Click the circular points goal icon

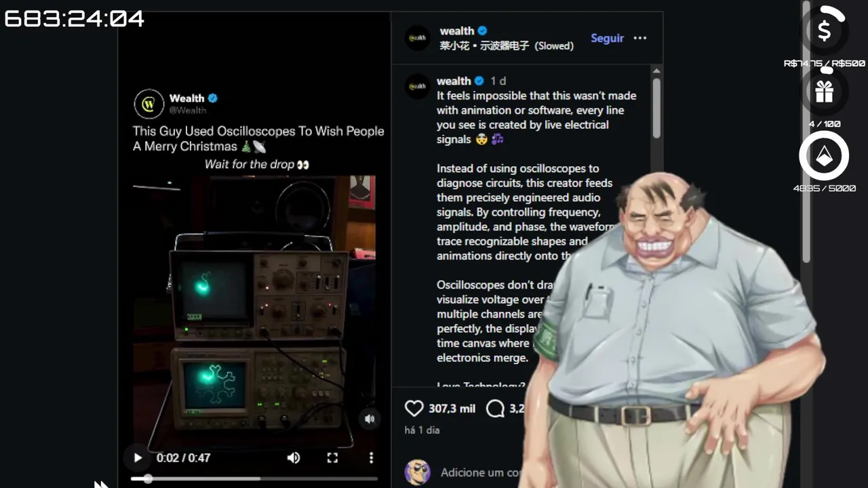pyautogui.click(x=824, y=157)
